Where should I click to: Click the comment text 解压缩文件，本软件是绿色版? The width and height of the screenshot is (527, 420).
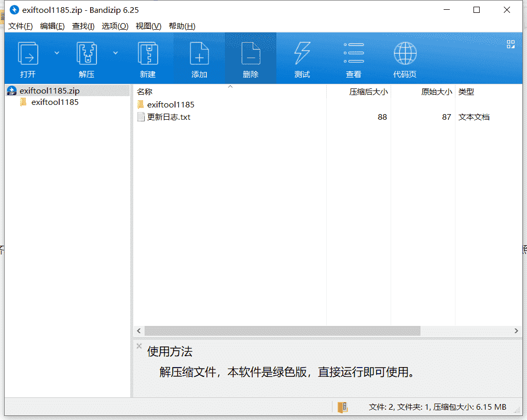click(x=233, y=372)
